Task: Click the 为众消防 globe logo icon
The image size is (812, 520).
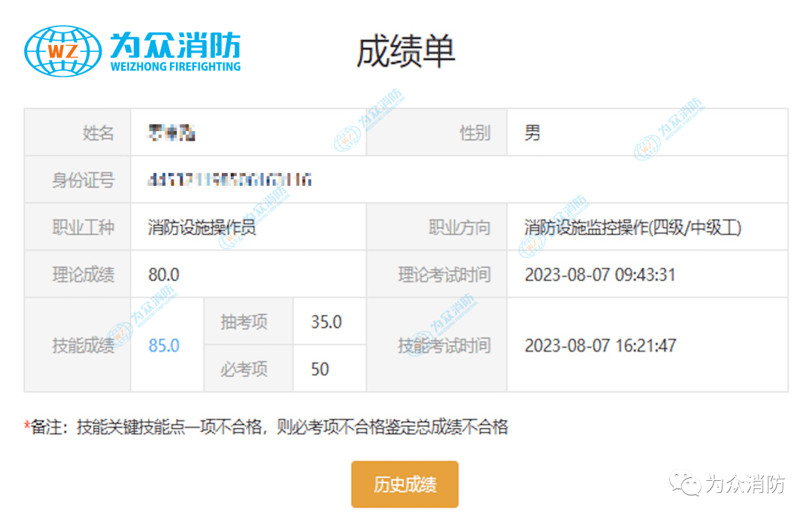Action: (62, 51)
